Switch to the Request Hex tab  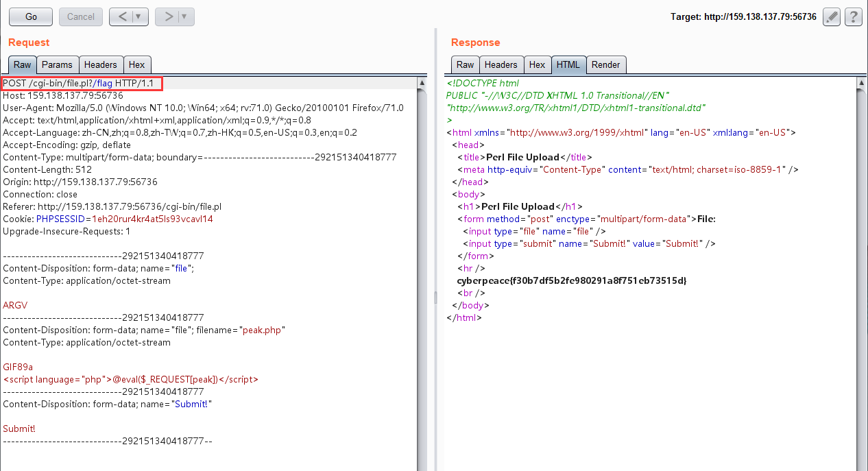click(137, 65)
